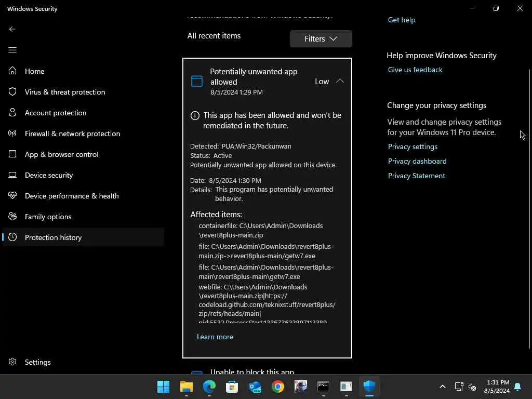Select Family options in the sidebar
The width and height of the screenshot is (532, 399).
pyautogui.click(x=83, y=217)
